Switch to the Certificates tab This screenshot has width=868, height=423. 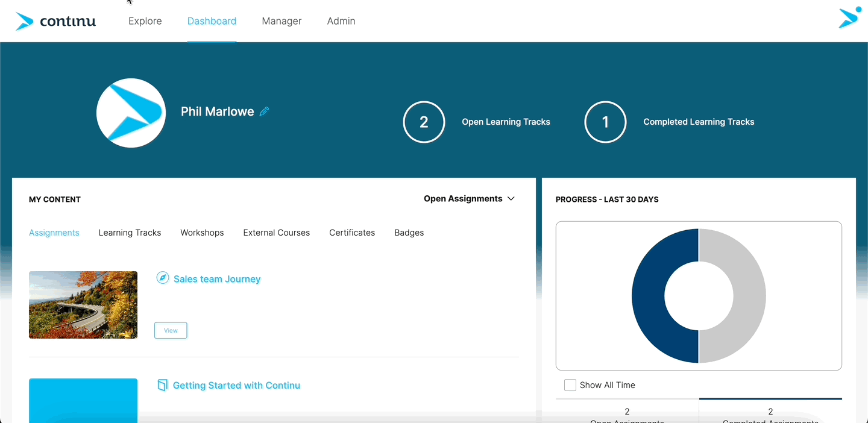[352, 233]
